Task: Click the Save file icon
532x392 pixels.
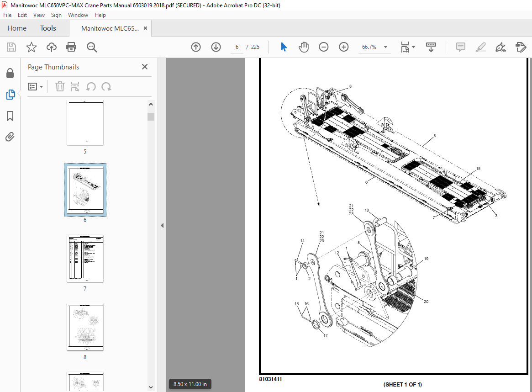Action: (x=11, y=47)
